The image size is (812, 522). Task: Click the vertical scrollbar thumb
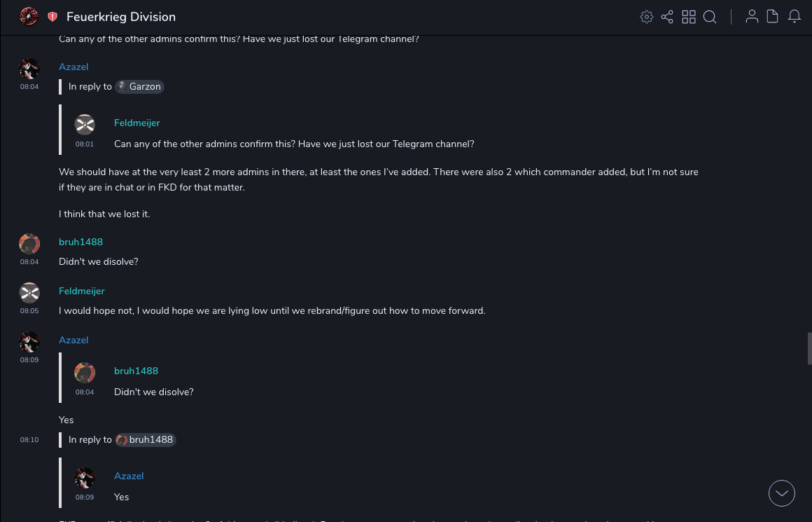click(808, 348)
